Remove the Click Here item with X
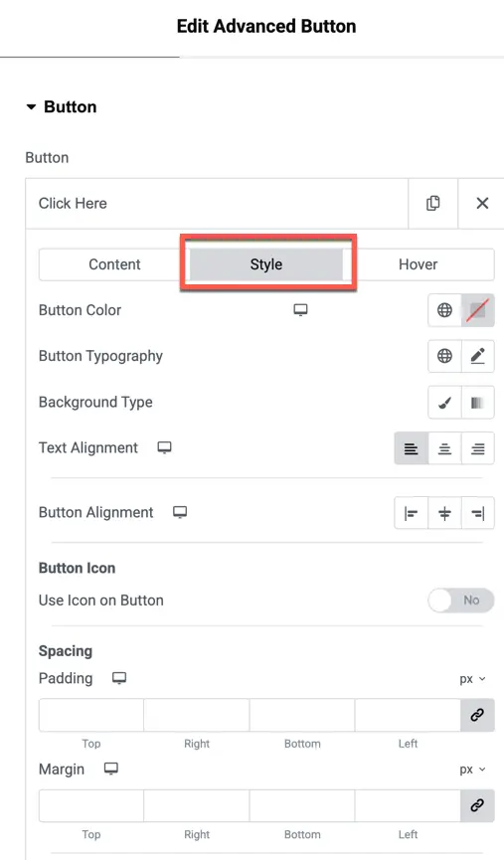The height and width of the screenshot is (860, 504). pos(482,203)
